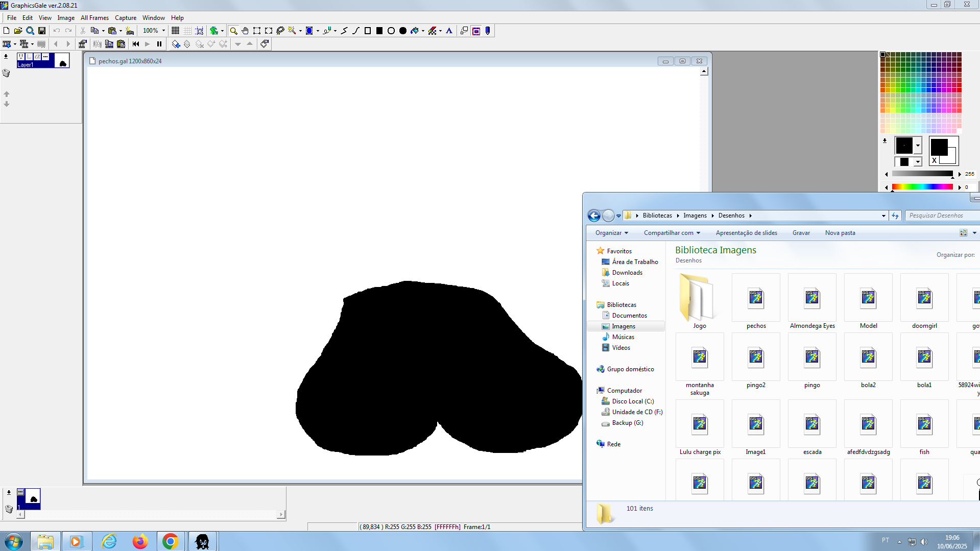The height and width of the screenshot is (551, 980).
Task: Open the Explorer address bar history dropdown
Action: click(x=883, y=215)
